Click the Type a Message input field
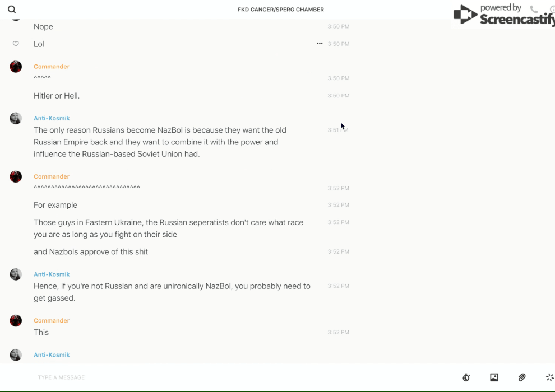The image size is (555, 392). [x=224, y=377]
